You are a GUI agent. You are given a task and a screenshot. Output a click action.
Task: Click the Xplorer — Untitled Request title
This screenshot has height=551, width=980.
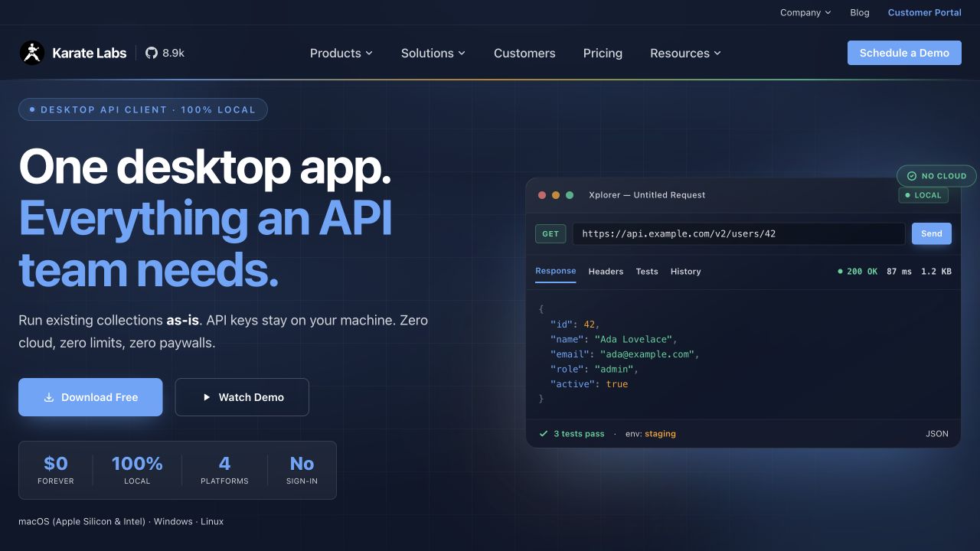(647, 195)
